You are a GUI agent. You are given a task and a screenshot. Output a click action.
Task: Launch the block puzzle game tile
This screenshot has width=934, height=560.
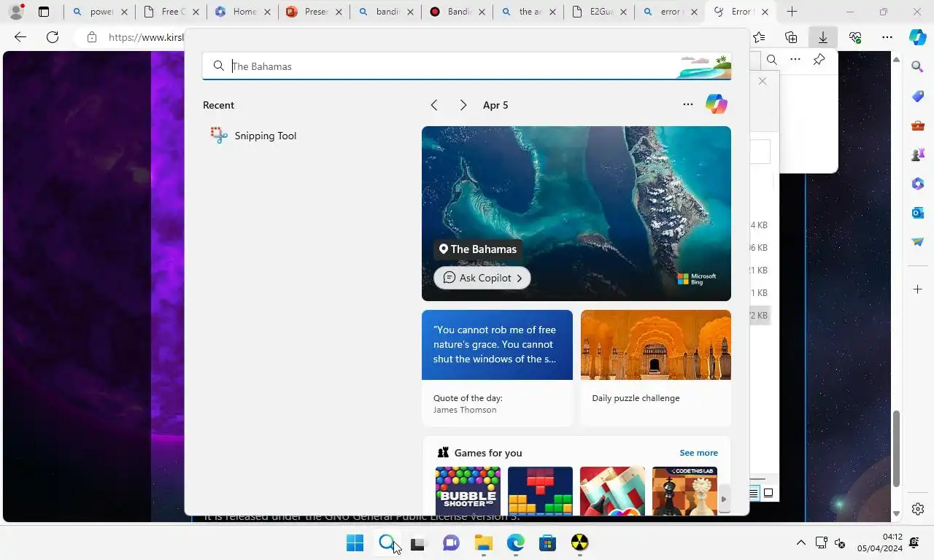click(x=540, y=491)
